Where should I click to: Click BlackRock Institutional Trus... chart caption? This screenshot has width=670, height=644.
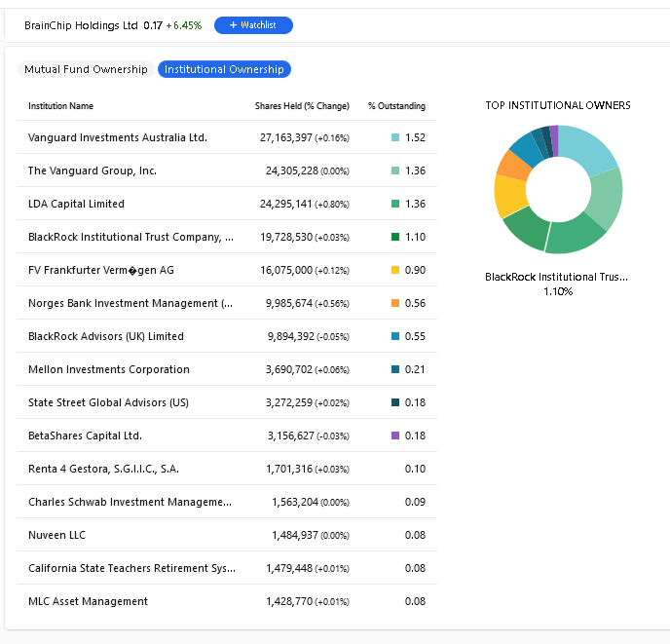tap(556, 277)
